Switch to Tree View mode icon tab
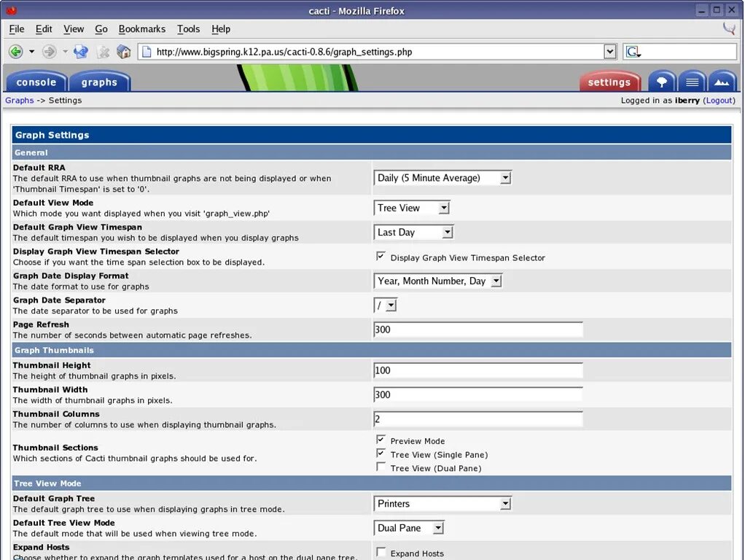745x560 pixels. pyautogui.click(x=661, y=82)
